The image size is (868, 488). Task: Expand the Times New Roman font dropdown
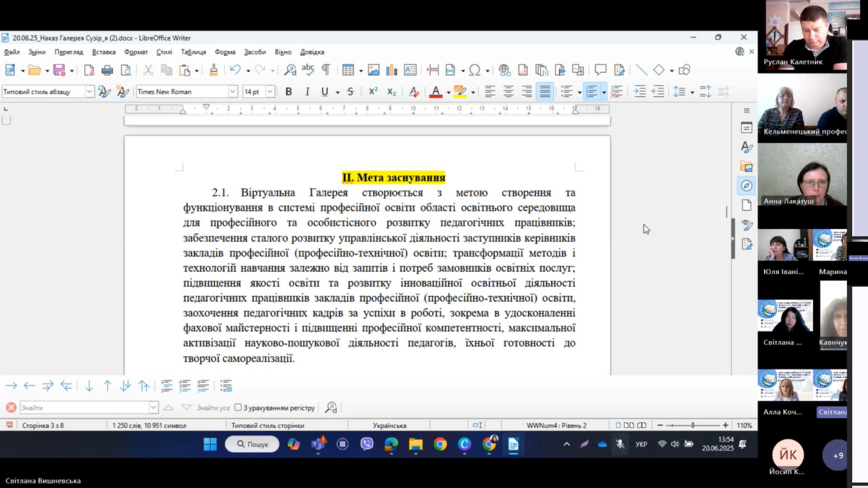coord(232,92)
